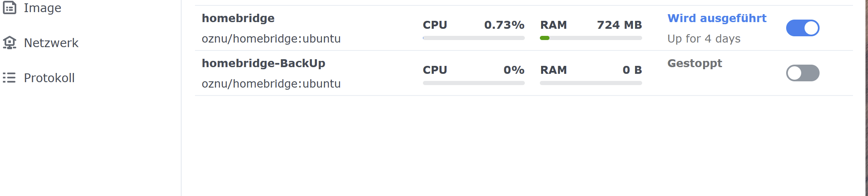868x196 pixels.
Task: Click the homebridge CPU usage bar
Action: pyautogui.click(x=473, y=38)
